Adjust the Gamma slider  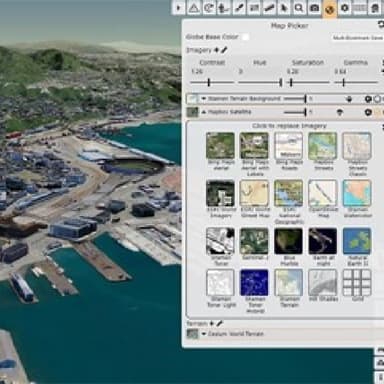coord(356,82)
